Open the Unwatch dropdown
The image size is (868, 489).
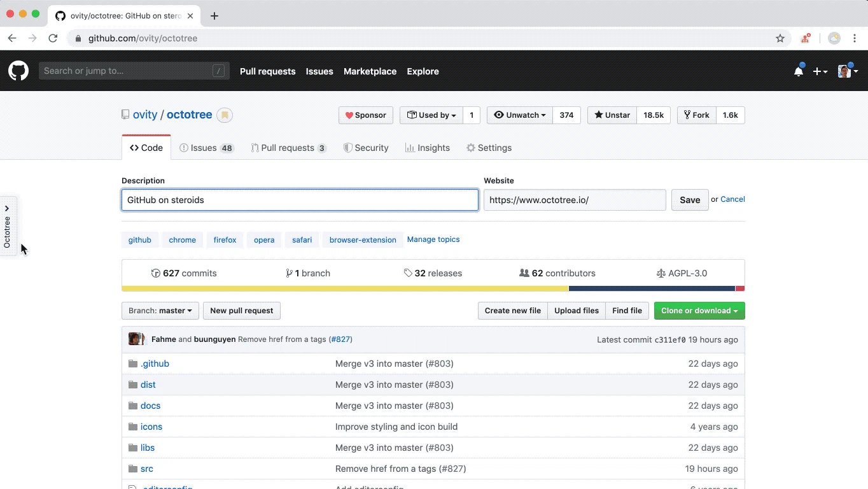coord(520,115)
